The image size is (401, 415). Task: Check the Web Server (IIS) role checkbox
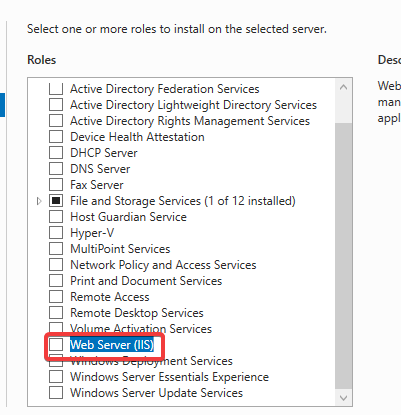56,345
